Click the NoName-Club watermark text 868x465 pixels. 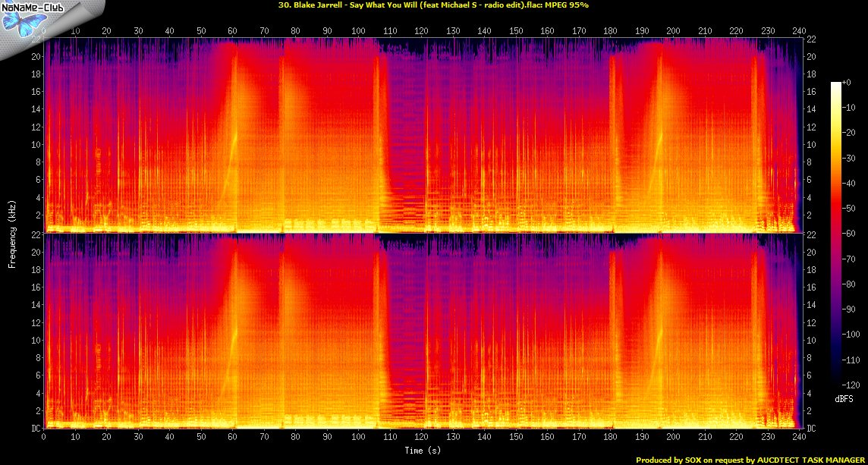[x=35, y=9]
